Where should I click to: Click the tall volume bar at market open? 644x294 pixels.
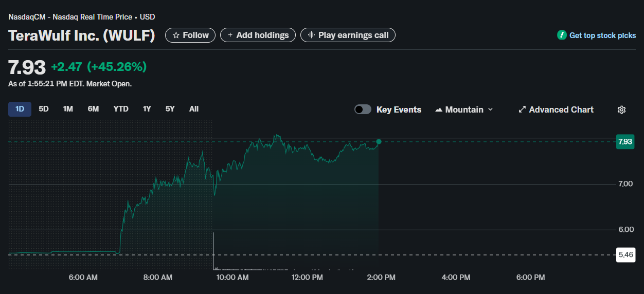tap(213, 251)
